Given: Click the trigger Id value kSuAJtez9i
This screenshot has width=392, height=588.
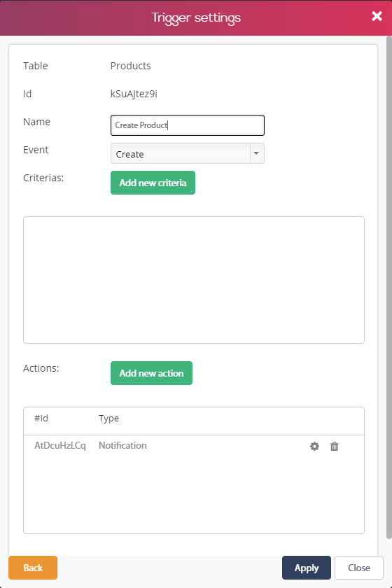Looking at the screenshot, I should point(134,94).
